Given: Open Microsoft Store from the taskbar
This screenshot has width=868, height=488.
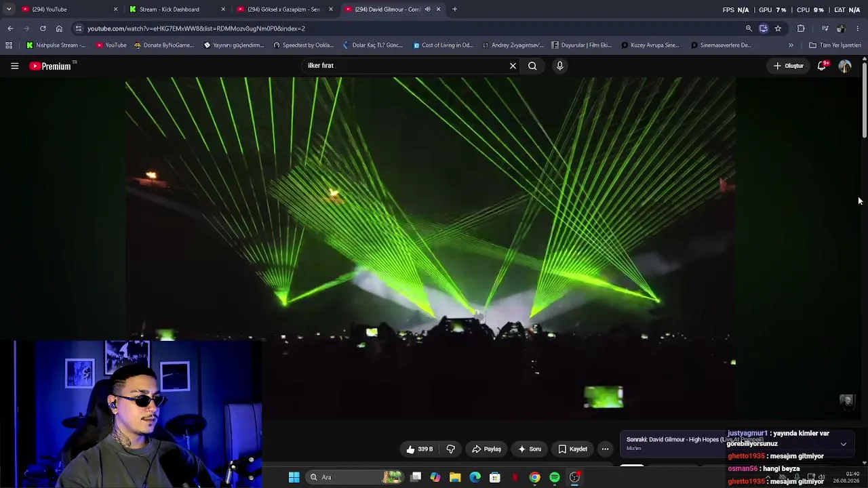Looking at the screenshot, I should click(x=495, y=477).
